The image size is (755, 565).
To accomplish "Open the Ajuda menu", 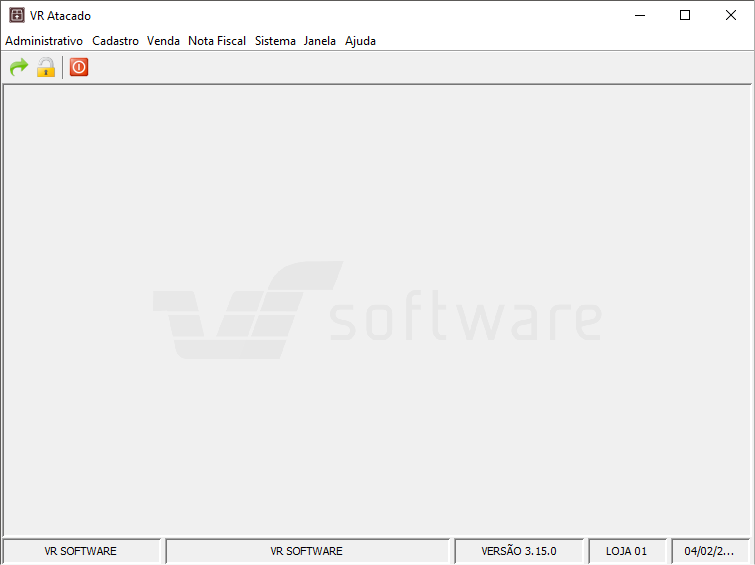I will coord(360,41).
